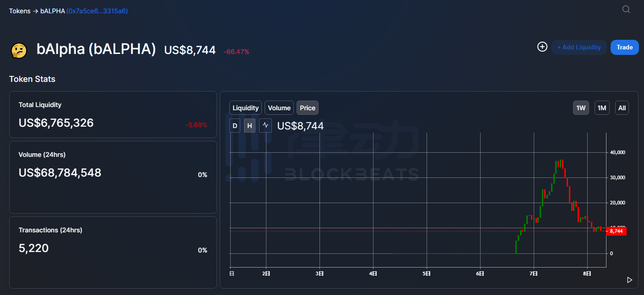This screenshot has width=644, height=295.
Task: Click the search magnifier icon
Action: [x=626, y=9]
